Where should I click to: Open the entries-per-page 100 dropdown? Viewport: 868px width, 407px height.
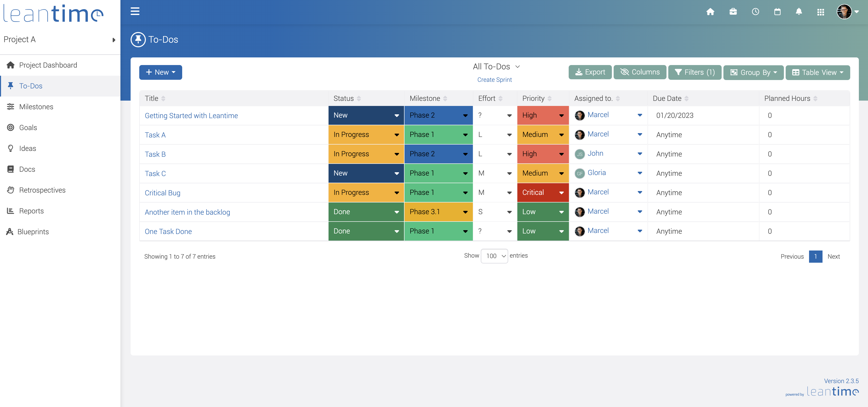[x=494, y=256]
